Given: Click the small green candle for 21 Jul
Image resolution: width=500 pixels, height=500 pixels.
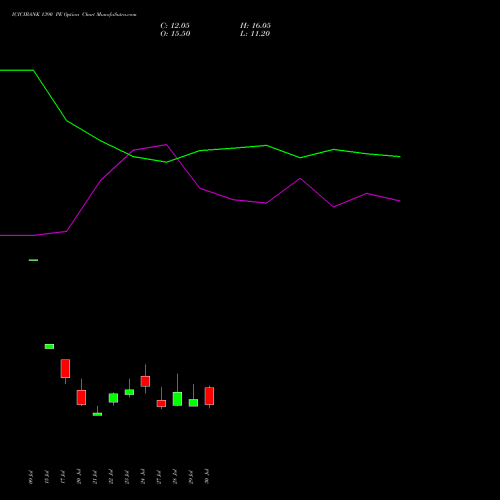Looking at the screenshot, I should [97, 414].
